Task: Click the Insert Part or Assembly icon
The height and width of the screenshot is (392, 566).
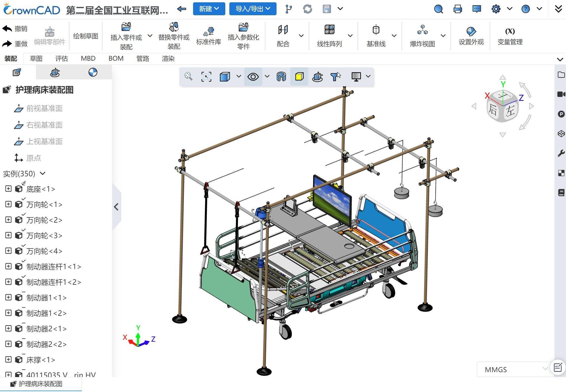Action: (x=126, y=27)
